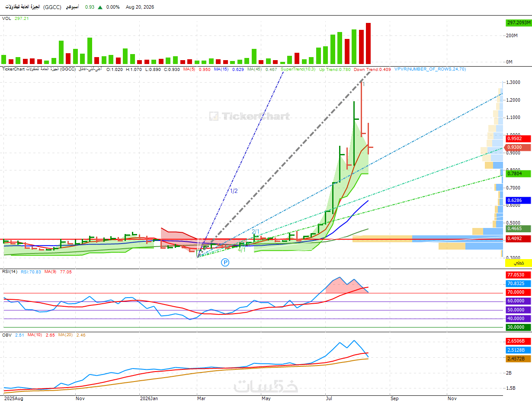The height and width of the screenshot is (401, 532).
Task: Click the 4/1 Gann fan label
Action: tap(242, 250)
